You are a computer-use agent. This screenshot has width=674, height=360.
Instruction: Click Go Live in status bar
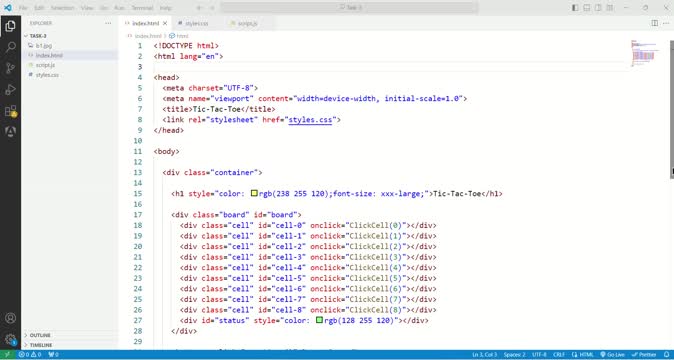(x=612, y=355)
